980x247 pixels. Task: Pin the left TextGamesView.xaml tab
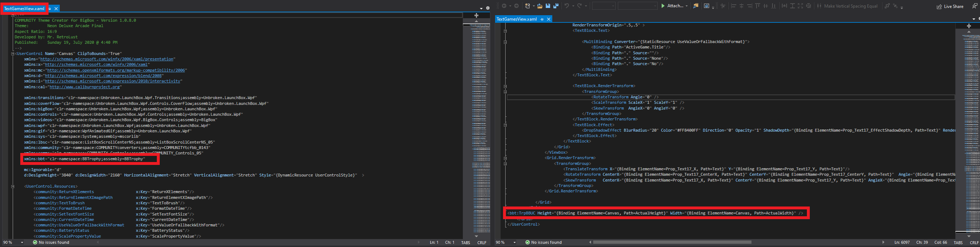pos(50,8)
